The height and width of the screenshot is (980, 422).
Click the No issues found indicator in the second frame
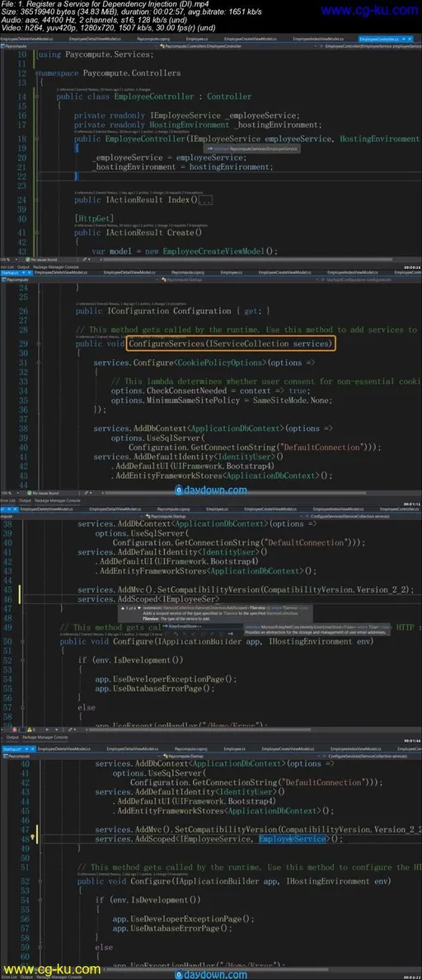(42, 493)
